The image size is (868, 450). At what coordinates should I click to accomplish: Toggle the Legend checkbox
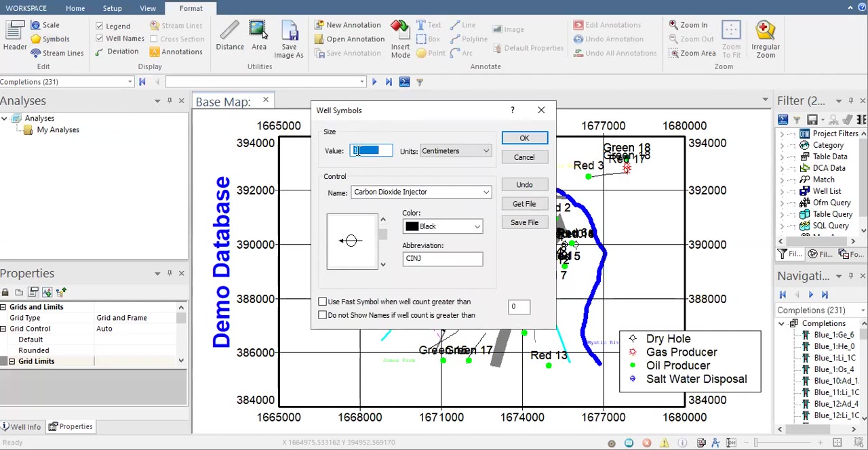[x=100, y=26]
